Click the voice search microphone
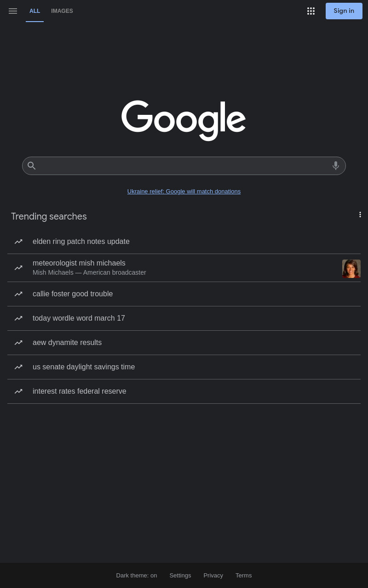Image resolution: width=368 pixels, height=588 pixels. (x=336, y=165)
